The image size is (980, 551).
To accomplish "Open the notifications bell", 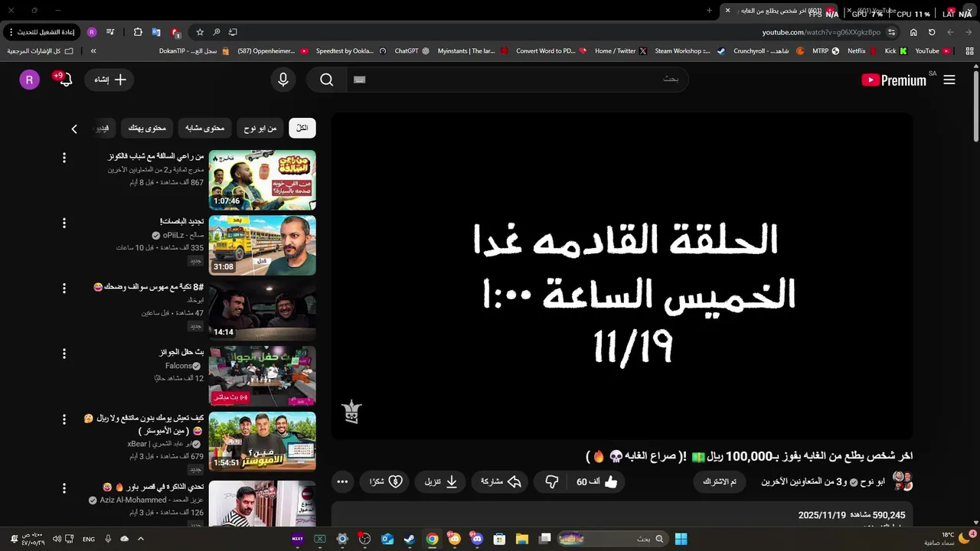I will pos(65,80).
